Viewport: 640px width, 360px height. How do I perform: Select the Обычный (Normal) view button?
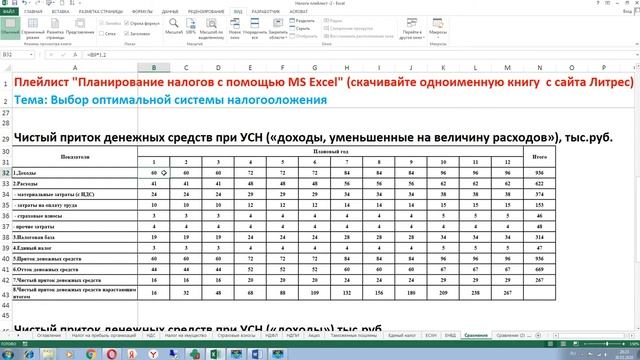coord(10,28)
